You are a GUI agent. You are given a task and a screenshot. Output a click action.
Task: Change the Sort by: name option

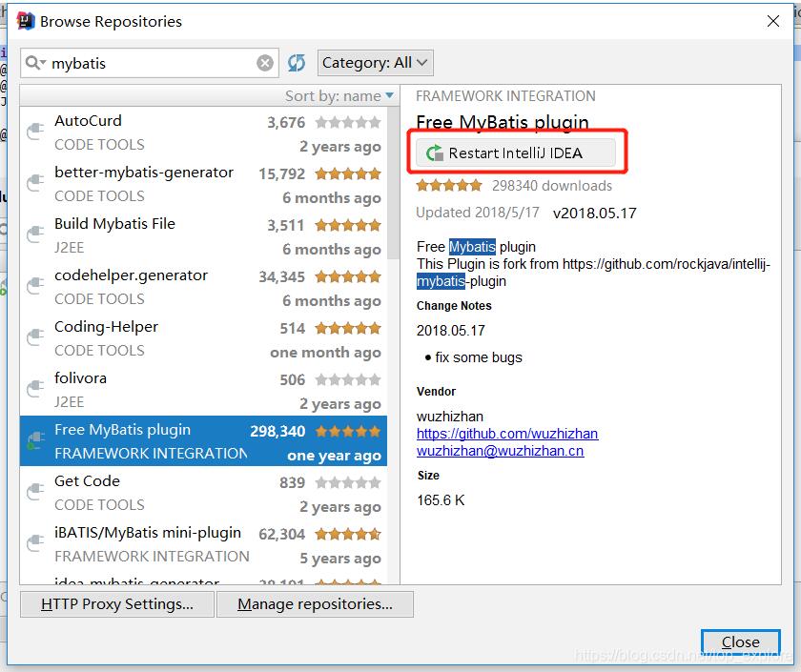click(x=339, y=96)
